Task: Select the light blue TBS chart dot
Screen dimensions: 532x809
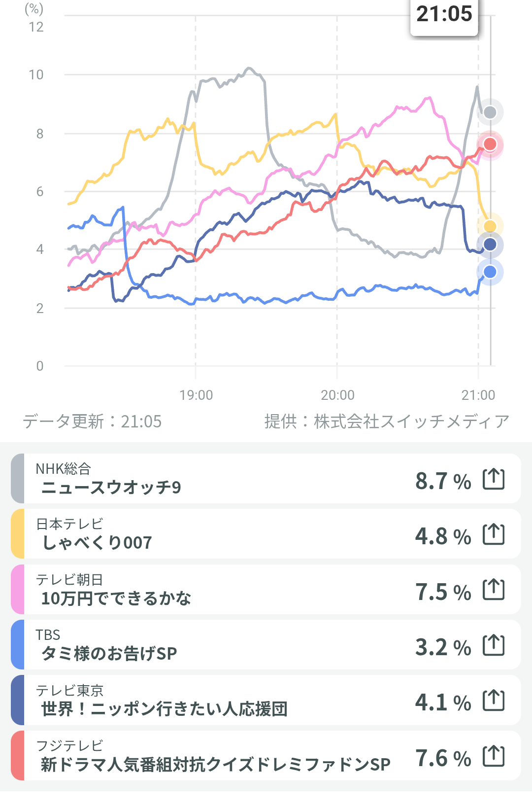Action: 490,272
